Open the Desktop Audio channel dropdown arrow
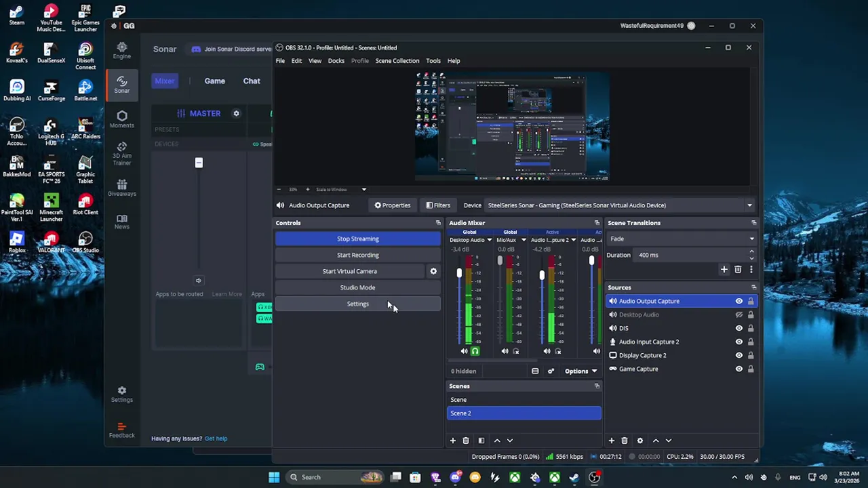 click(x=489, y=240)
